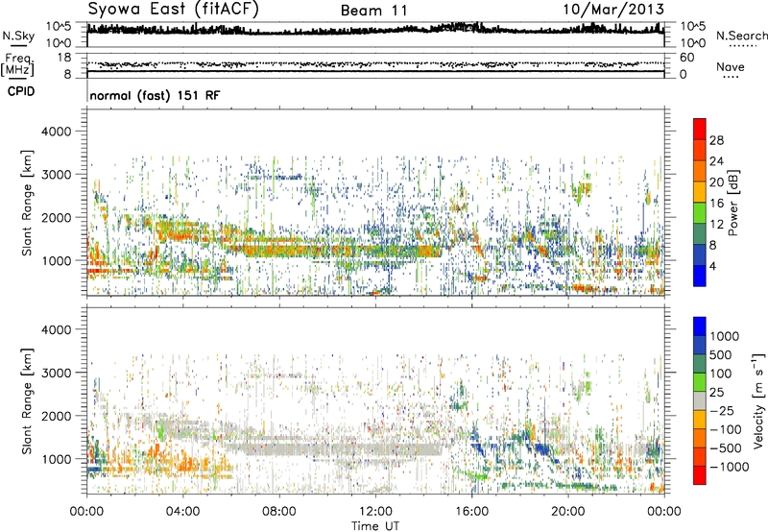The width and height of the screenshot is (768, 532).
Task: Click the 'Beam 11' label
Action: click(x=374, y=11)
